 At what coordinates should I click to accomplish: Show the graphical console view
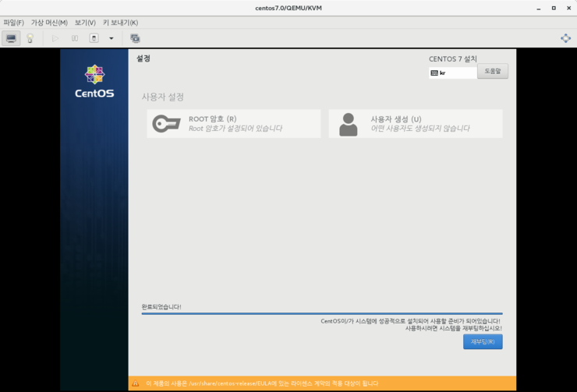click(11, 38)
